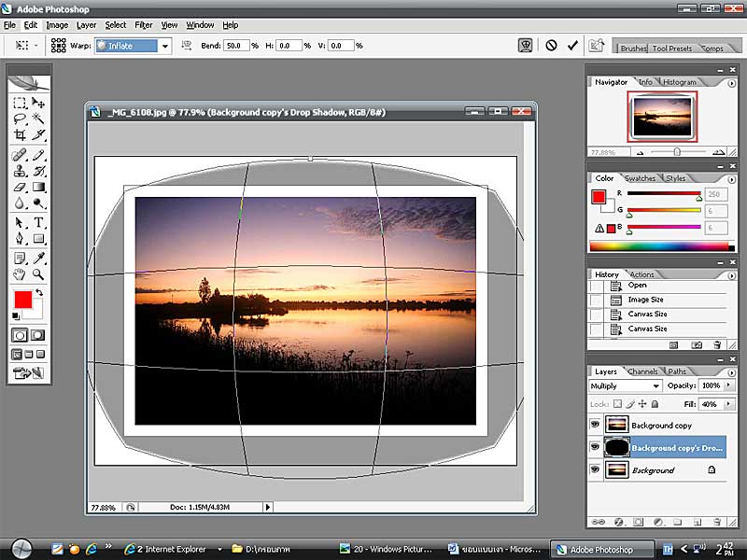
Task: Delete the current history state
Action: click(x=717, y=344)
